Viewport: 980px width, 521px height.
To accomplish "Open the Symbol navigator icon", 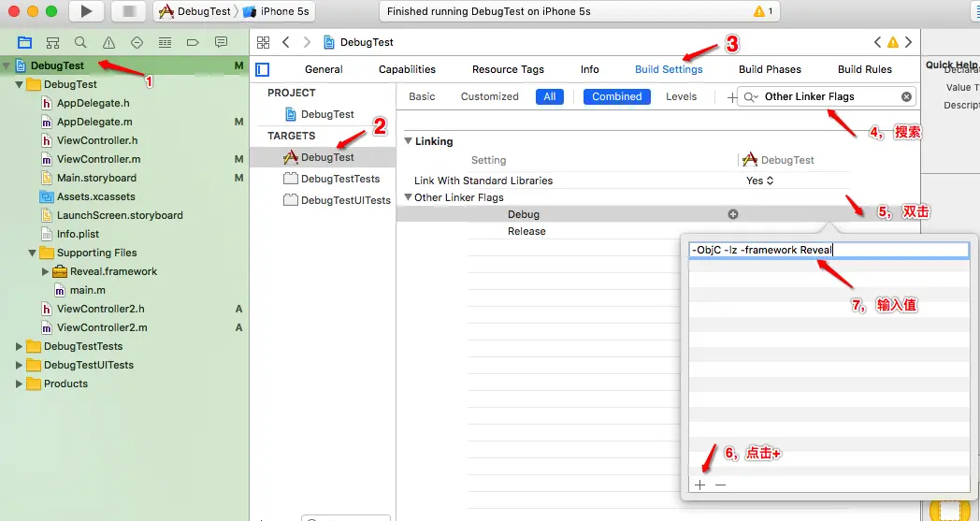I will tap(52, 42).
